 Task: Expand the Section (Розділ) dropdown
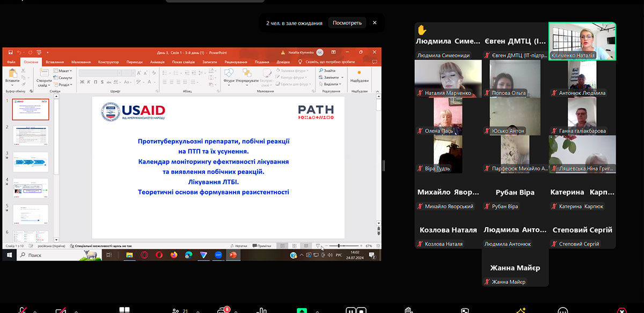64,85
